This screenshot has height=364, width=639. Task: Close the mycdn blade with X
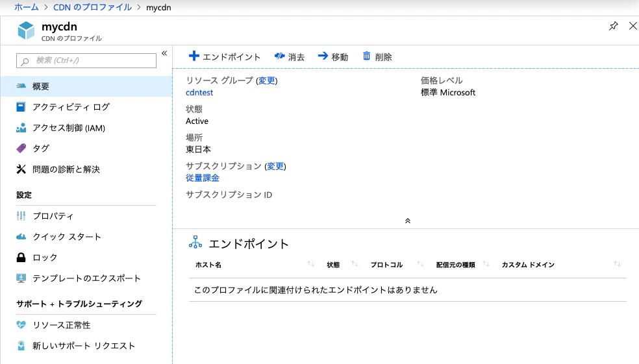coord(633,26)
